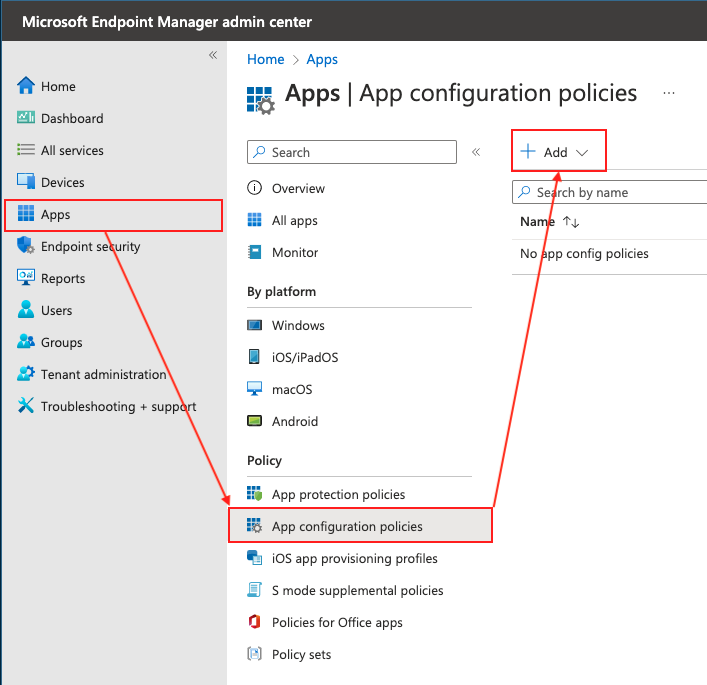Click the Troubleshooting + support tools icon
Image resolution: width=707 pixels, height=685 pixels.
(26, 405)
